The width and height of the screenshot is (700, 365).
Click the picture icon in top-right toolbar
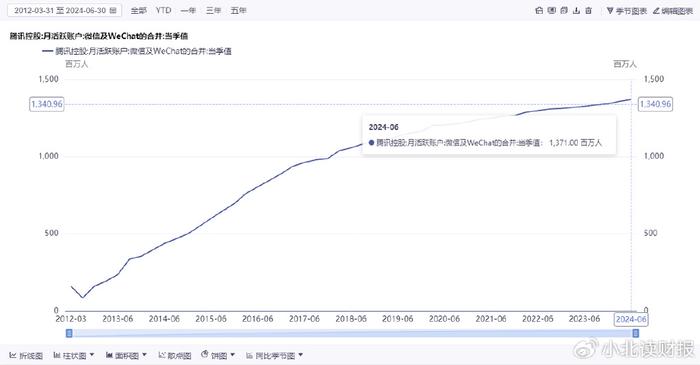coord(552,10)
